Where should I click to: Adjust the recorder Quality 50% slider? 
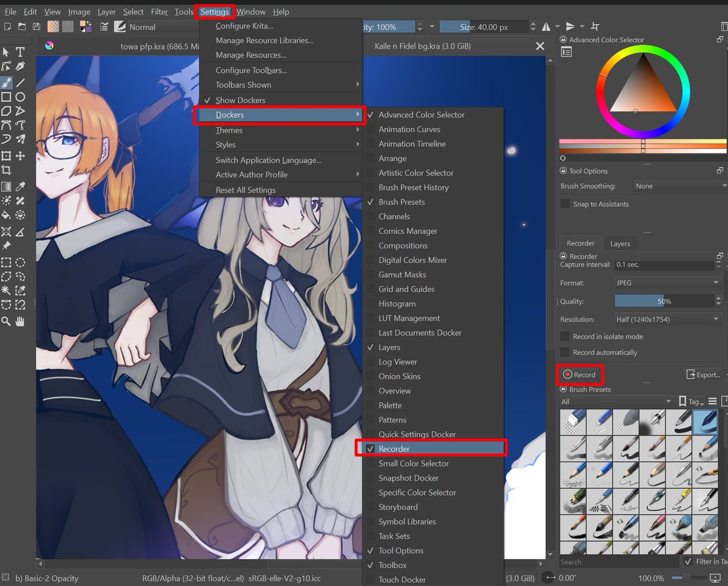(x=664, y=301)
